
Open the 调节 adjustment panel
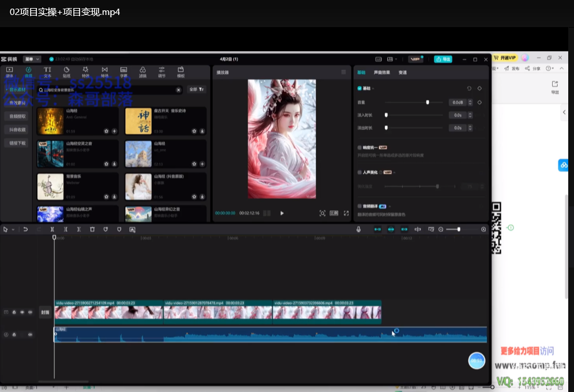click(x=162, y=71)
